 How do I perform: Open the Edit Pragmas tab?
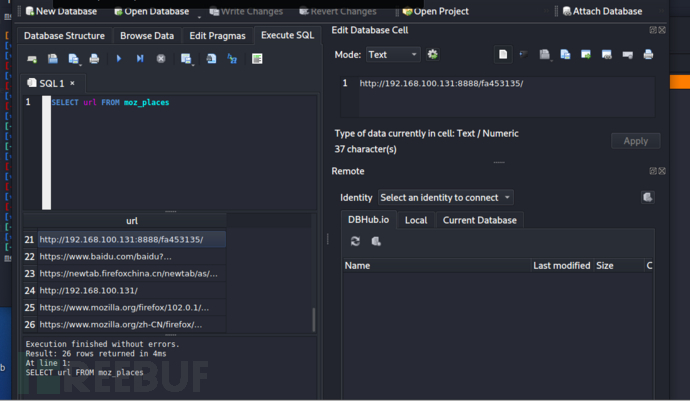218,36
